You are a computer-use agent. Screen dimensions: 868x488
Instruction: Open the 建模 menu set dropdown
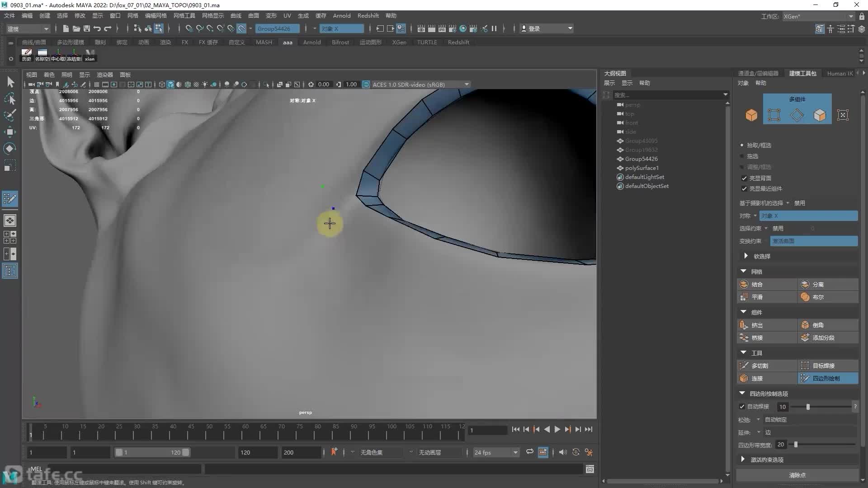pos(28,28)
